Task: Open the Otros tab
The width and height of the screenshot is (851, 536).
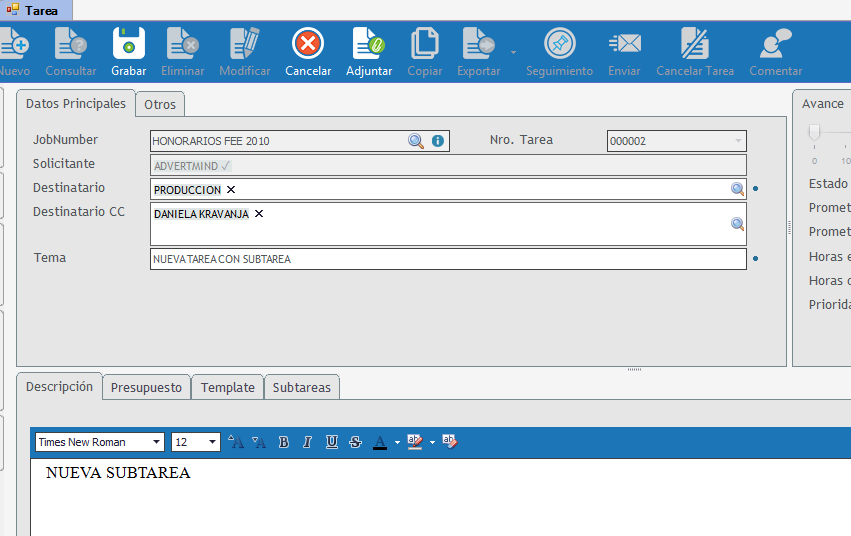Action: (160, 105)
